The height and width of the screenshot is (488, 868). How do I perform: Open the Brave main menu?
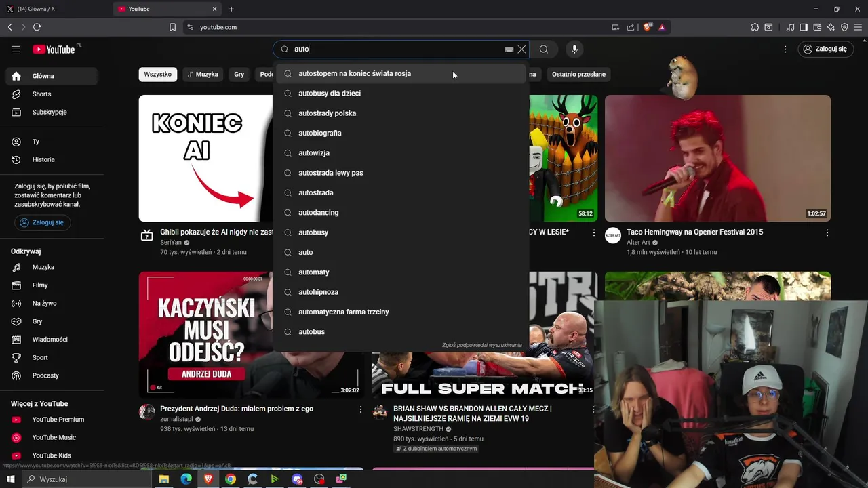pos(859,27)
